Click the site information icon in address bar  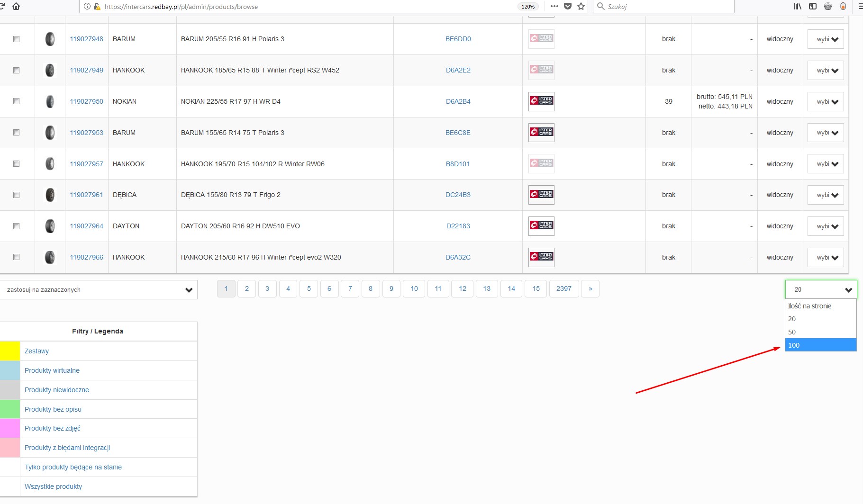[x=87, y=7]
